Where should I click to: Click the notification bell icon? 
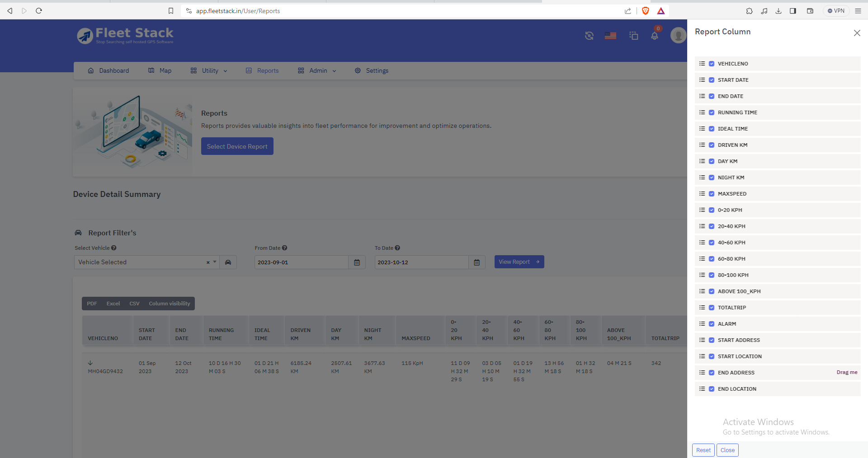[x=654, y=36]
